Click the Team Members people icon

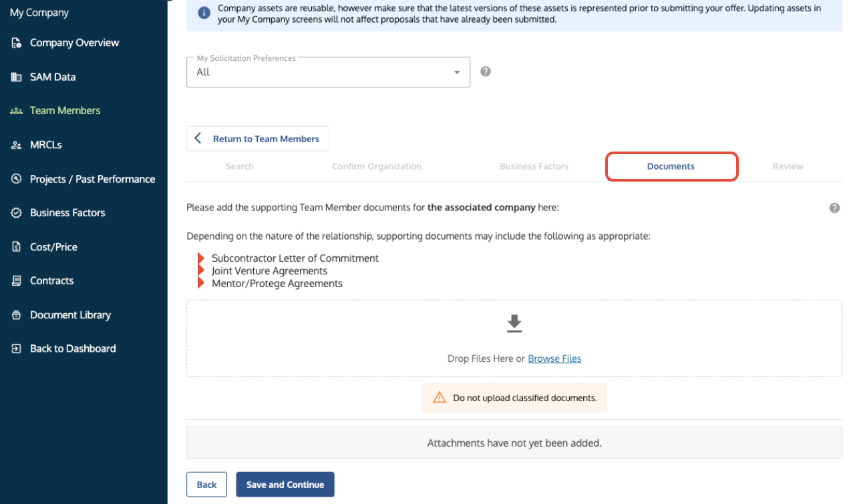(x=17, y=111)
